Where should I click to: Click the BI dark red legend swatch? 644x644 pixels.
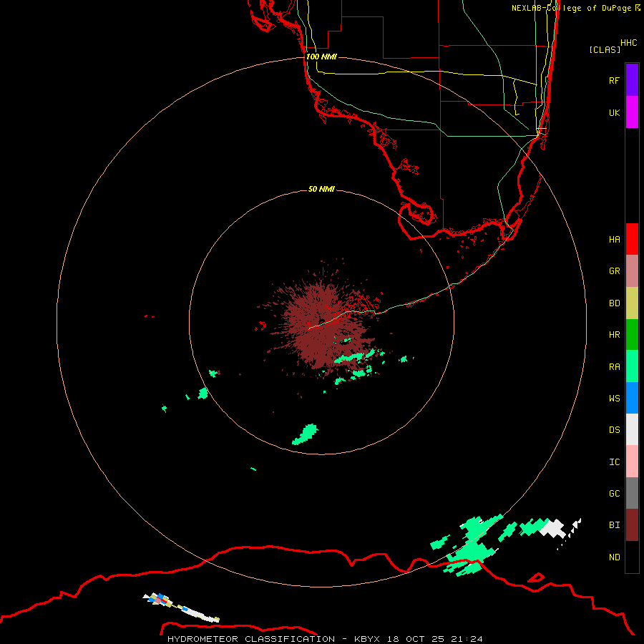point(632,525)
